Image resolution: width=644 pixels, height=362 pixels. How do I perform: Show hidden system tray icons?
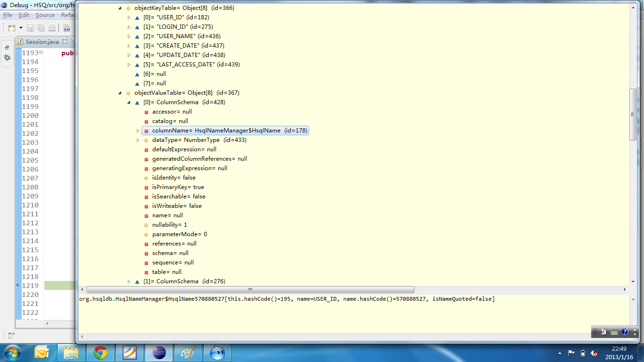560,353
